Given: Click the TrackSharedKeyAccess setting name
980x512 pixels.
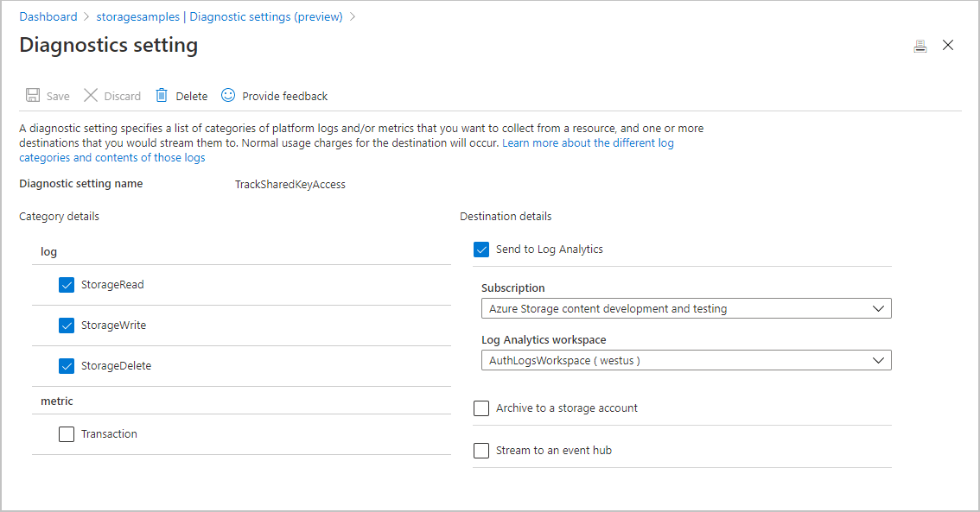Looking at the screenshot, I should (x=290, y=184).
